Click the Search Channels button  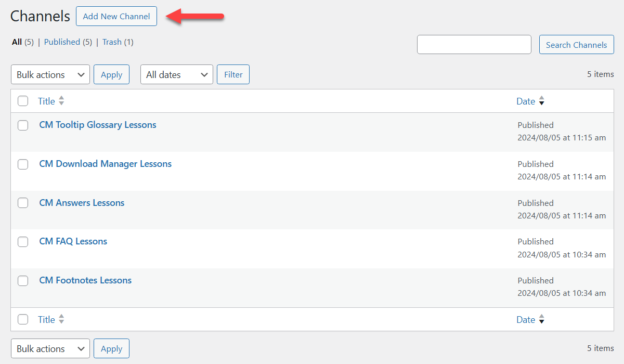576,45
